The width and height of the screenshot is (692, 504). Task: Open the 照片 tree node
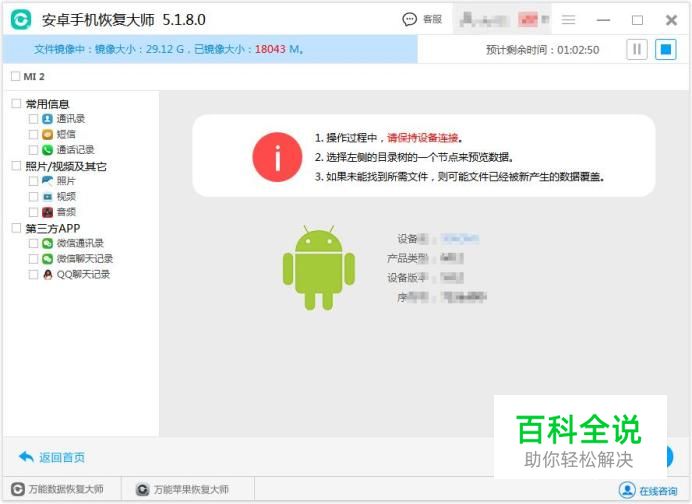coord(66,181)
